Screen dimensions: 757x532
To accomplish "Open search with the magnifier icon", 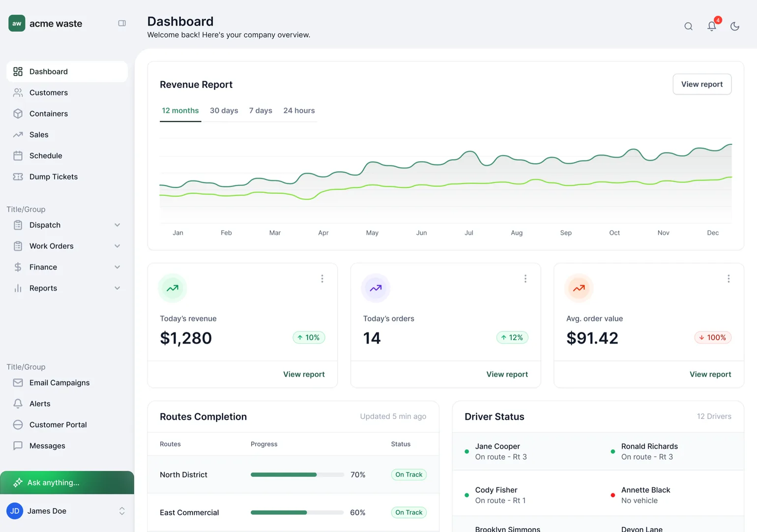I will click(x=688, y=27).
